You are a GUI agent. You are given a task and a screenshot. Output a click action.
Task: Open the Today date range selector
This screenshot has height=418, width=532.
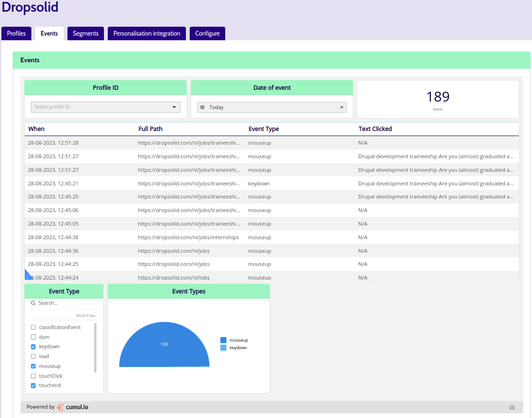pos(272,108)
